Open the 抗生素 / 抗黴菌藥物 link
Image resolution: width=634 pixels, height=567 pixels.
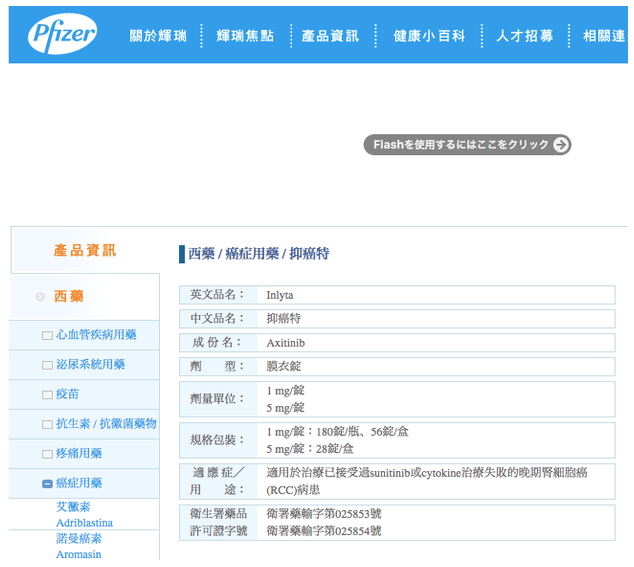[x=106, y=423]
